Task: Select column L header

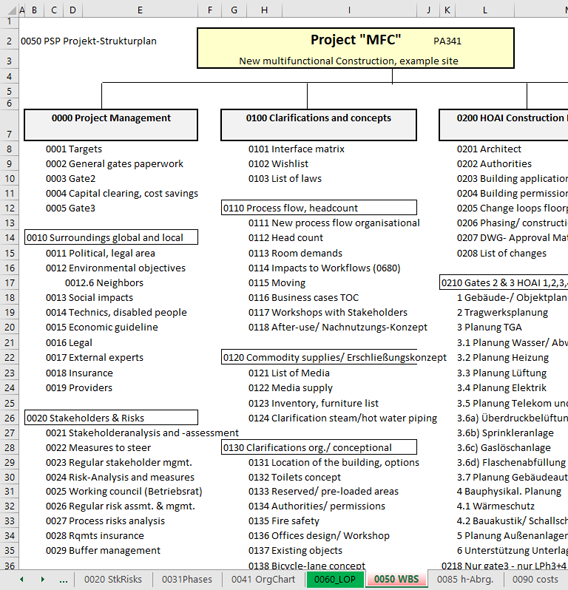Action: 485,10
